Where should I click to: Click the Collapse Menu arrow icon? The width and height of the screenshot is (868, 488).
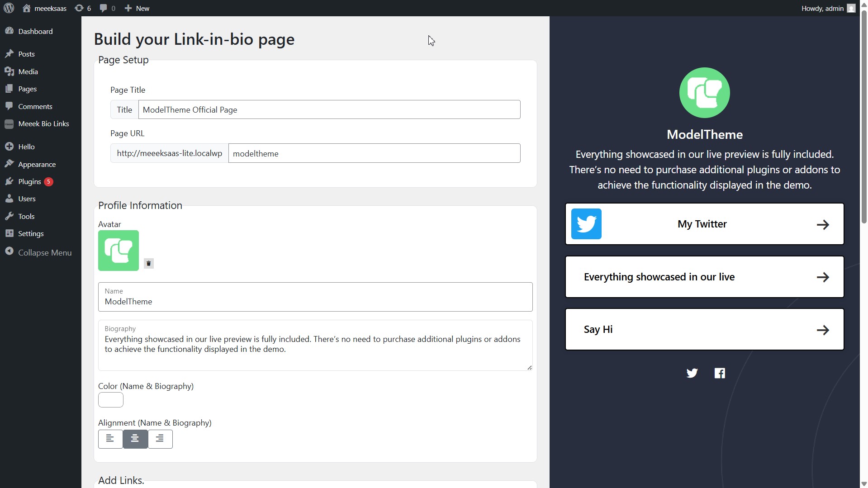tap(9, 251)
